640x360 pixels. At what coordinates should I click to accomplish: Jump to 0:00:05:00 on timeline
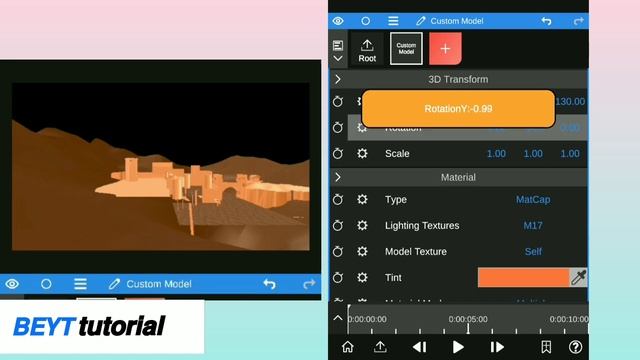468,319
